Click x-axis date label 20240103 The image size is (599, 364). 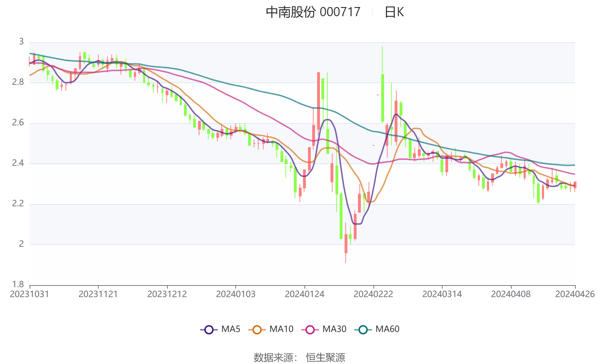[236, 294]
